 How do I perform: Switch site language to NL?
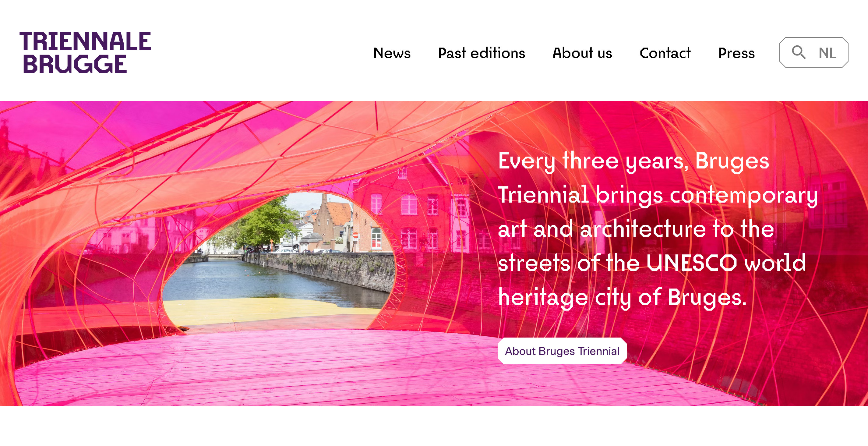click(827, 53)
